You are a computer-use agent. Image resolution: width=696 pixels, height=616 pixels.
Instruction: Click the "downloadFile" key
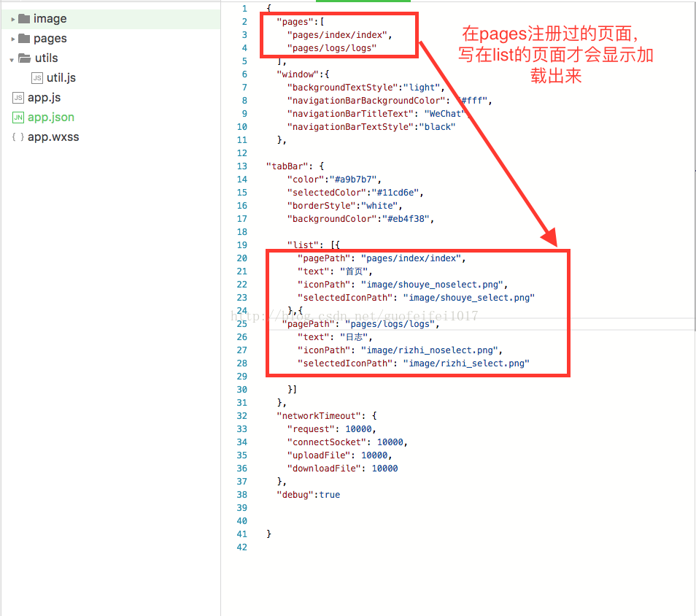(324, 468)
